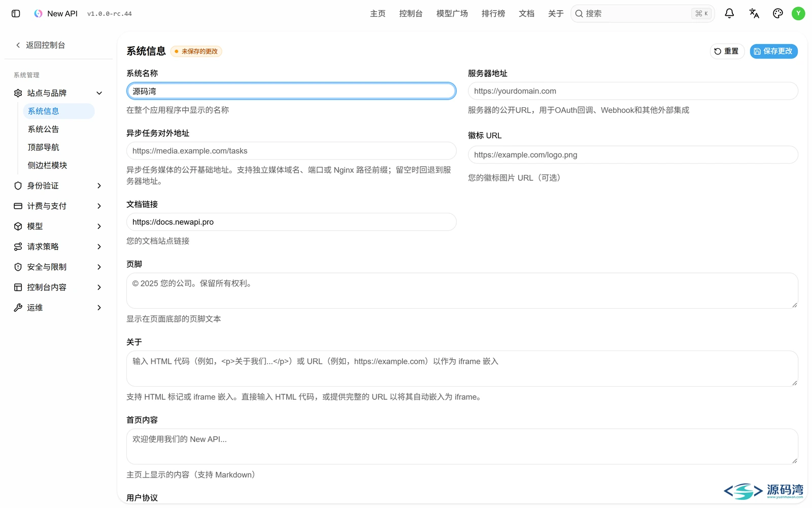This screenshot has width=812, height=508.
Task: Open the language translation switcher
Action: pyautogui.click(x=754, y=14)
